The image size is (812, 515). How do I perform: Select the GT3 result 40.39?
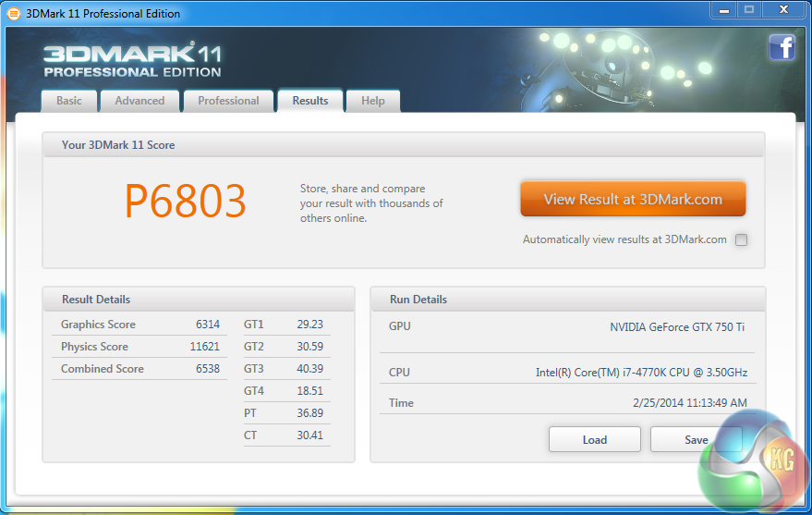point(309,369)
